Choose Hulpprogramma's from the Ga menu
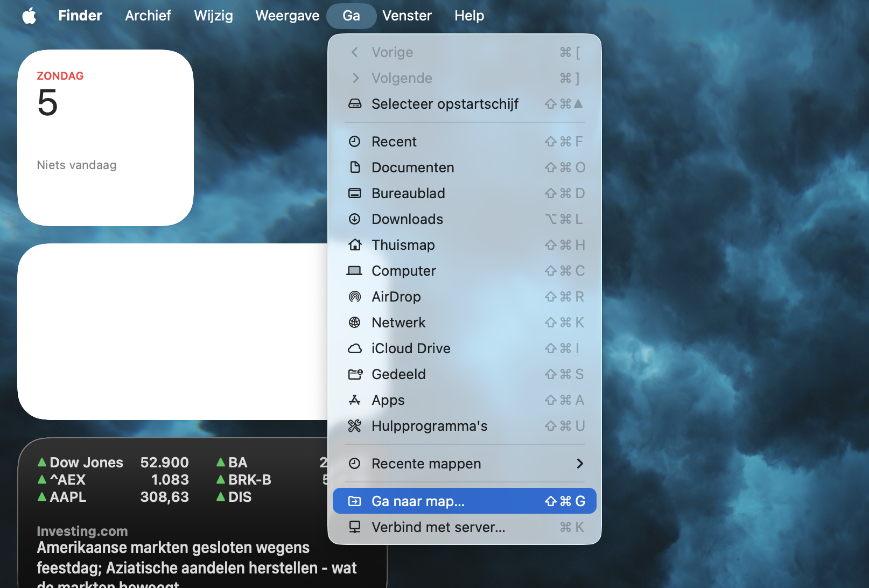869x588 pixels. tap(465, 426)
